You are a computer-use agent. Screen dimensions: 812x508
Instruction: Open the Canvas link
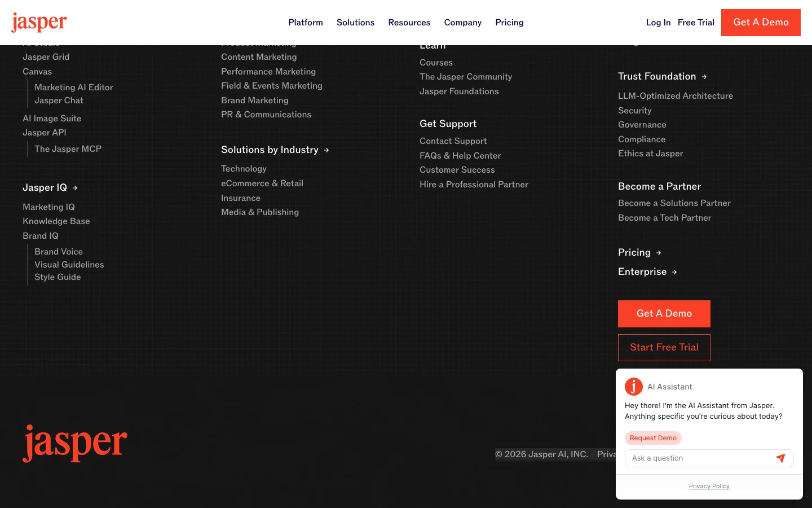click(x=37, y=72)
